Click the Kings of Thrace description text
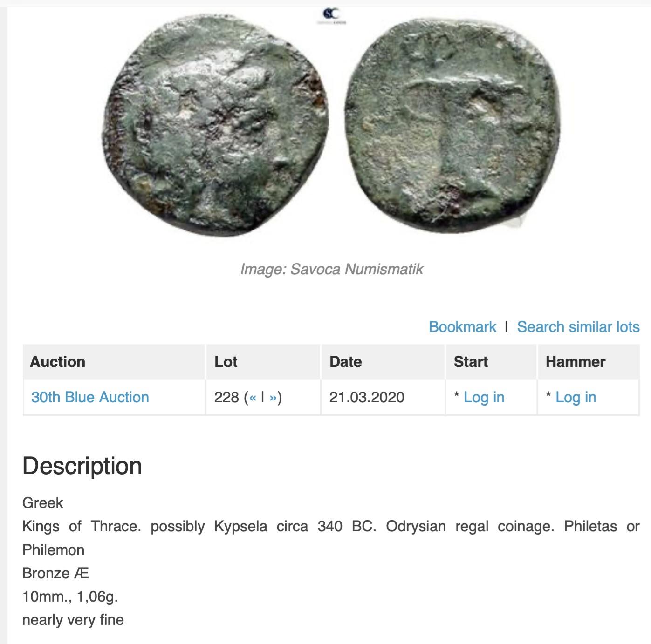Image resolution: width=651 pixels, height=644 pixels. [x=331, y=538]
